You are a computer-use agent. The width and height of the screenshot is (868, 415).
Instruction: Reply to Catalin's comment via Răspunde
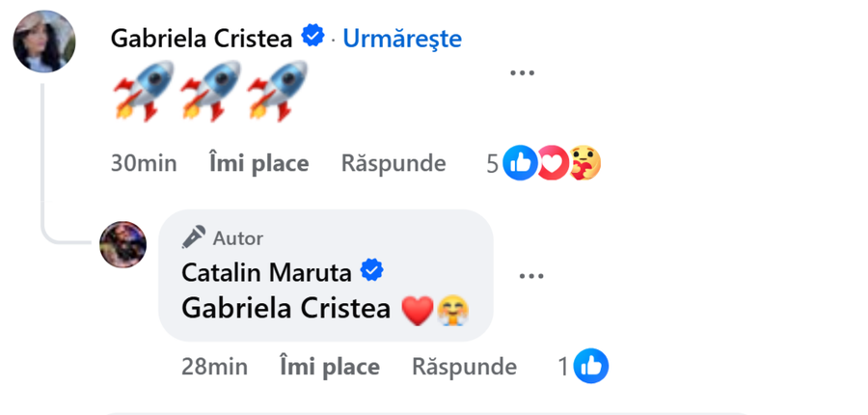pos(465,367)
